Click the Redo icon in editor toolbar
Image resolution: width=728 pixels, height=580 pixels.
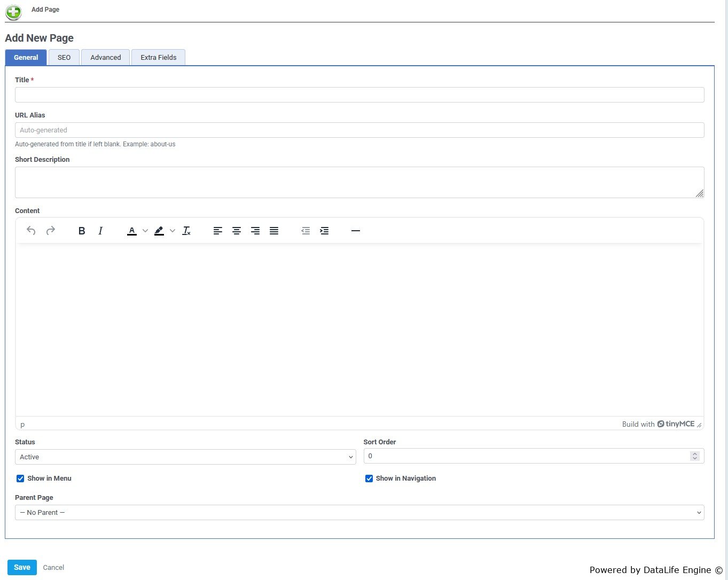click(51, 231)
